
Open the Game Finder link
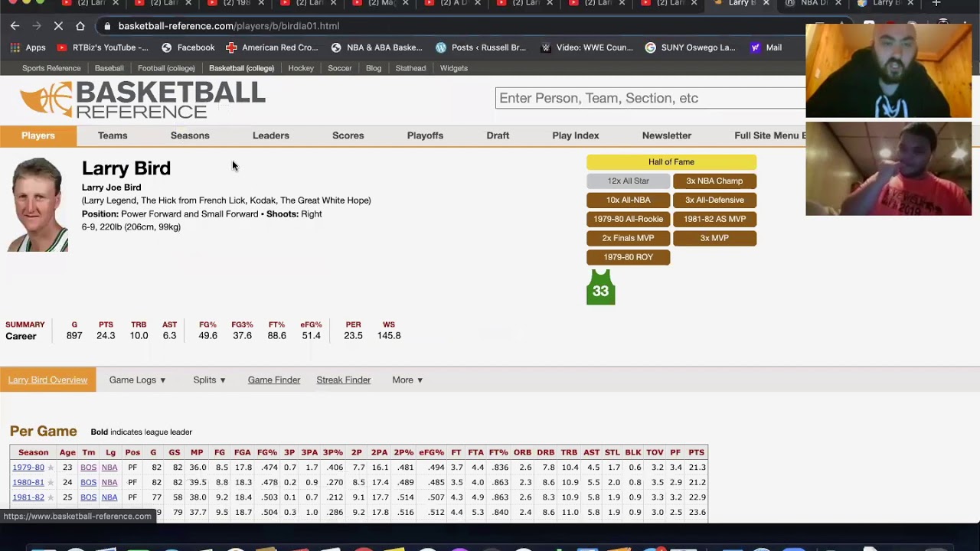coord(274,380)
